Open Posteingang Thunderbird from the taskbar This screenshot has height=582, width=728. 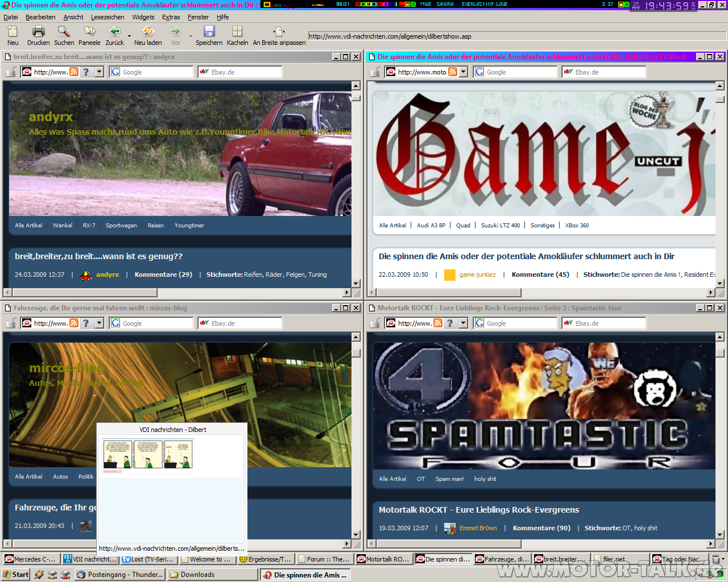[x=120, y=575]
